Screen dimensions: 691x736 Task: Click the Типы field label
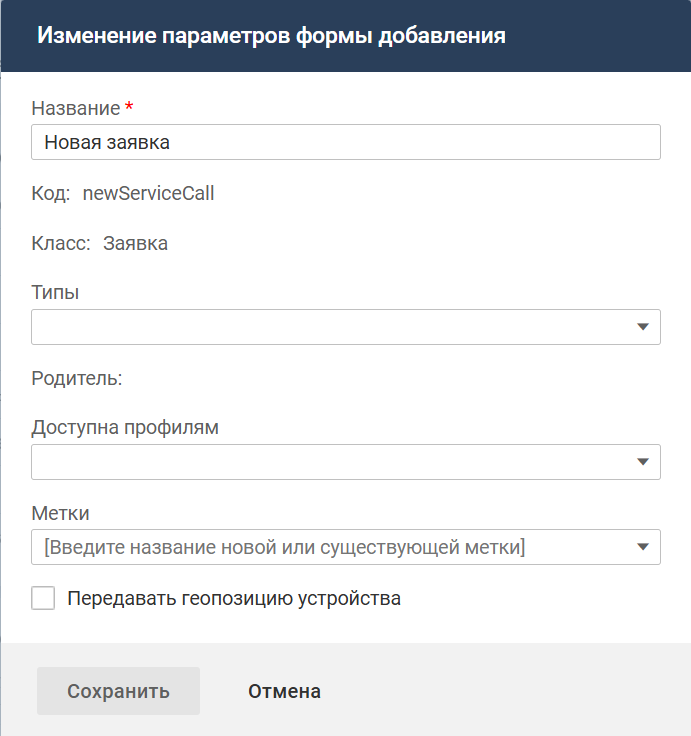(55, 293)
